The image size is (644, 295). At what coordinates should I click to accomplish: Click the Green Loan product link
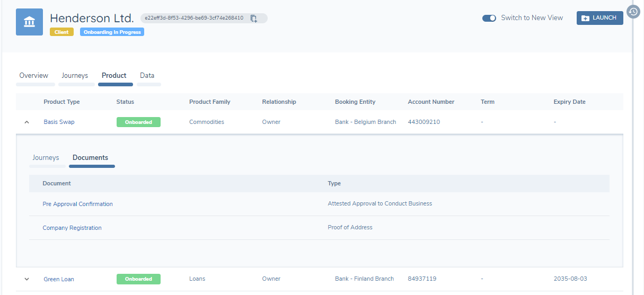59,279
